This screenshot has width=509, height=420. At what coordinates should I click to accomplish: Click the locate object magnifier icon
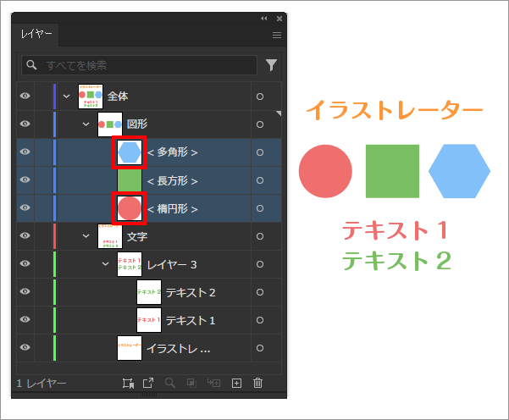(170, 383)
